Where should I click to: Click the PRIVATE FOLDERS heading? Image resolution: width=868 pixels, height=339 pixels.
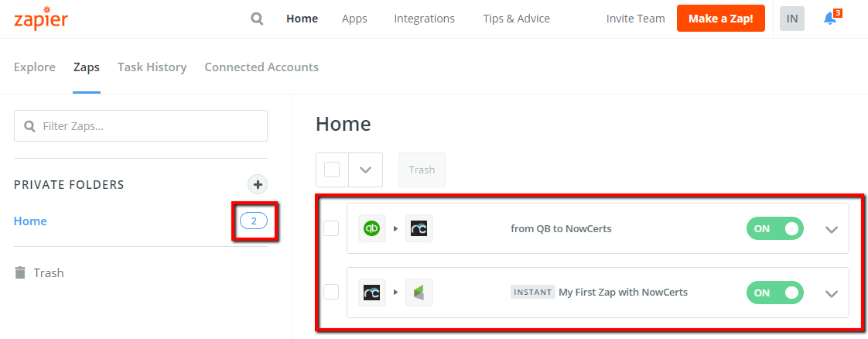pyautogui.click(x=69, y=184)
